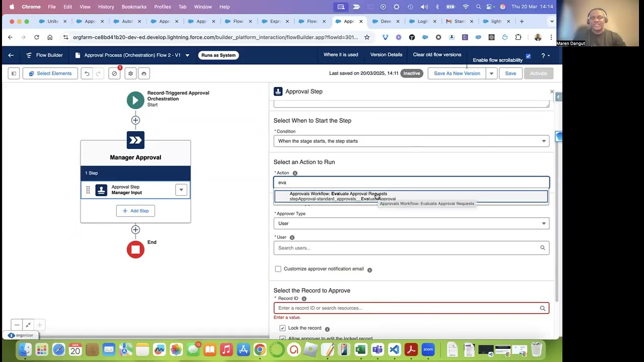Open Chrome tab search chevron
Image resolution: width=644 pixels, height=362 pixels.
(552, 21)
